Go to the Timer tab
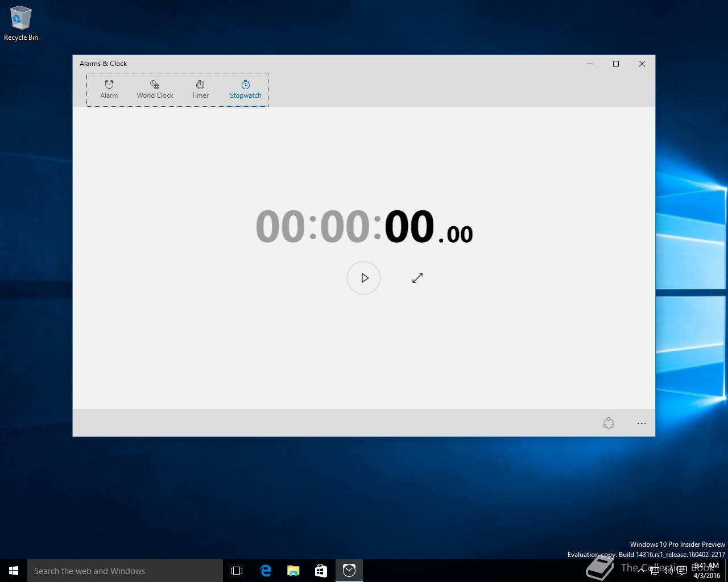Viewport: 728px width, 582px height. [x=200, y=90]
